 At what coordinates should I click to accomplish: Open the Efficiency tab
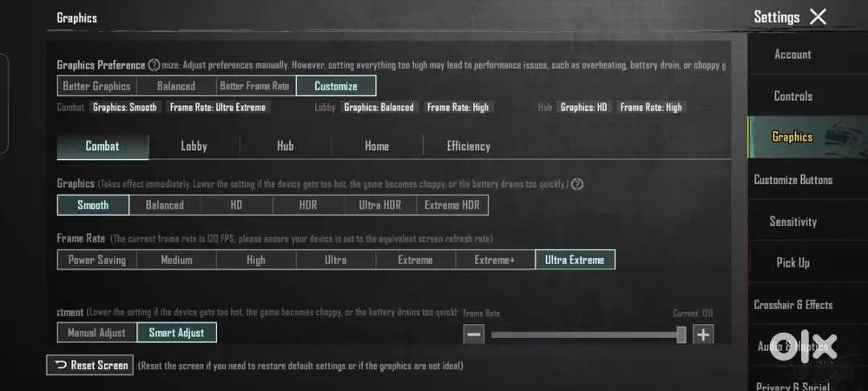coord(468,146)
